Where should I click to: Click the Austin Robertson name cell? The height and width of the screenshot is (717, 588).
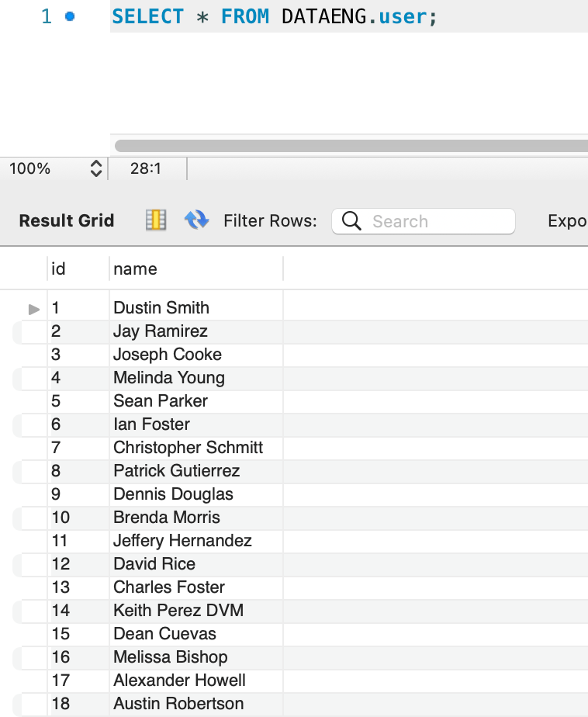tap(178, 704)
